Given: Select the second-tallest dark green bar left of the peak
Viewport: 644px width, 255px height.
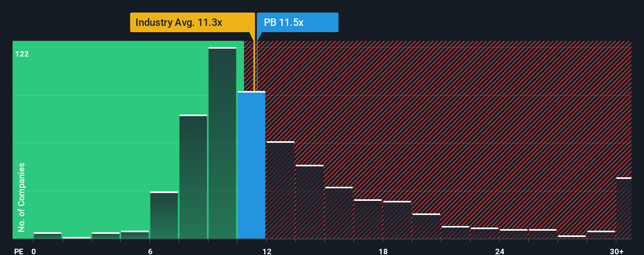Looking at the screenshot, I should click(193, 177).
